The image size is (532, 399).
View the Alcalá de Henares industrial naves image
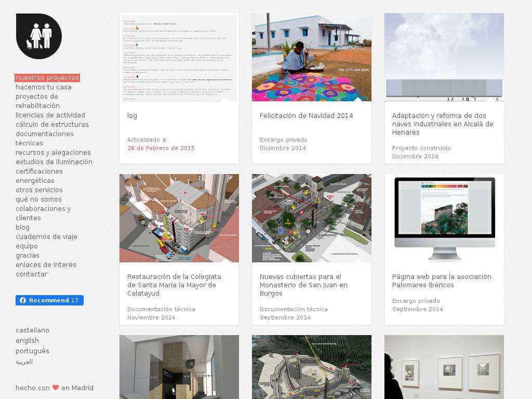click(x=444, y=57)
